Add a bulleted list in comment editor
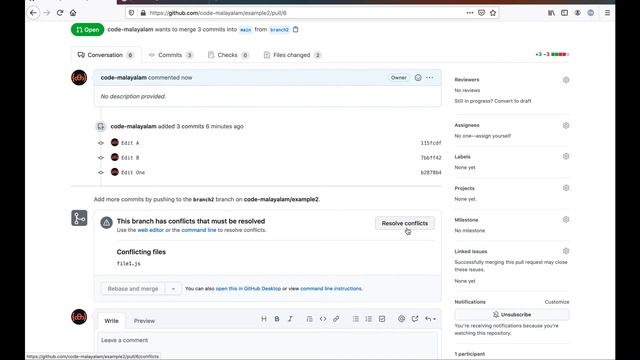Viewport: 640px width, 360px height. [x=356, y=319]
